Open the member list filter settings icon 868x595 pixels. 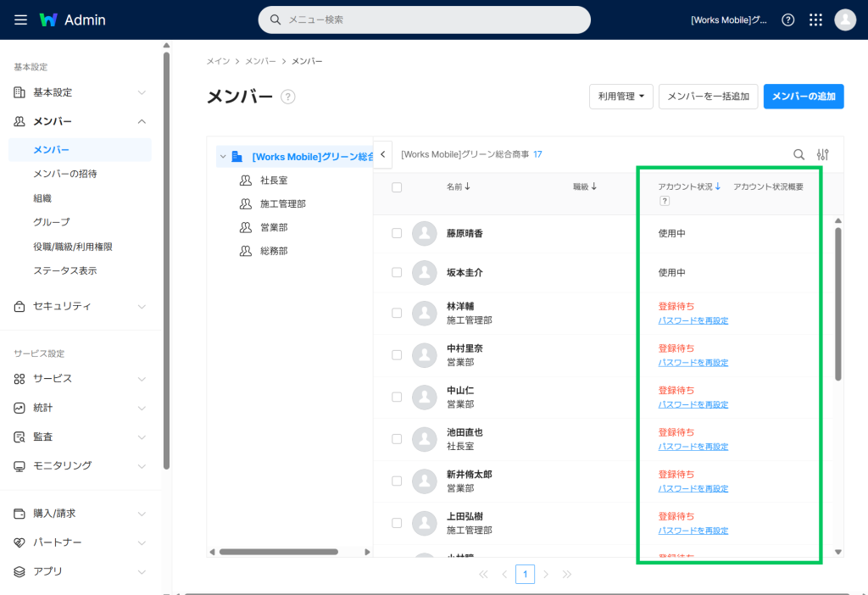pyautogui.click(x=822, y=154)
